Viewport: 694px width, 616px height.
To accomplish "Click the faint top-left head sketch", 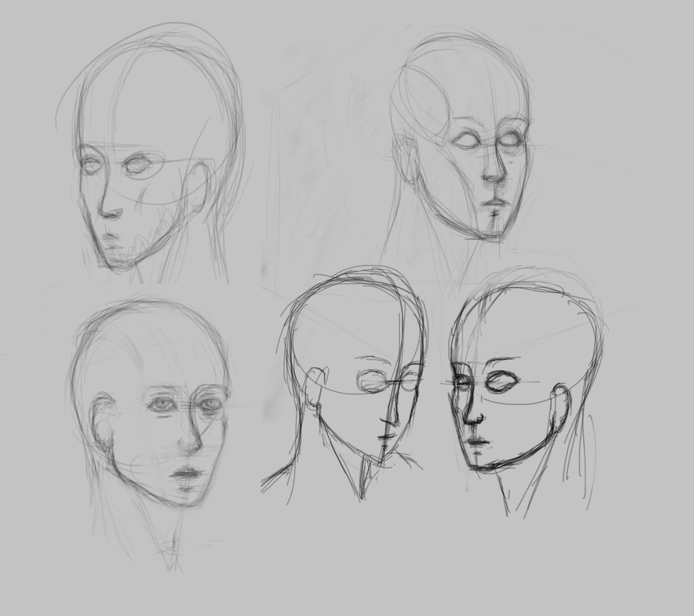I will point(150,153).
